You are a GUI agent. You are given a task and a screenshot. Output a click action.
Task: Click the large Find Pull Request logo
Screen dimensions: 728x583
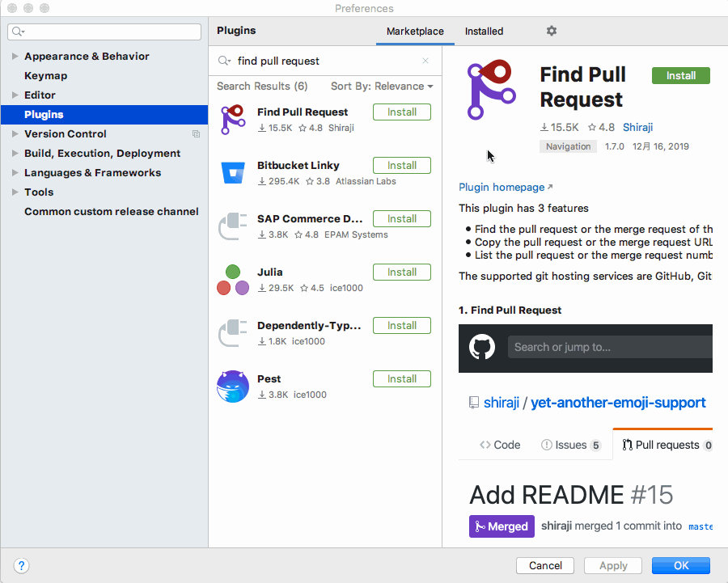point(491,90)
